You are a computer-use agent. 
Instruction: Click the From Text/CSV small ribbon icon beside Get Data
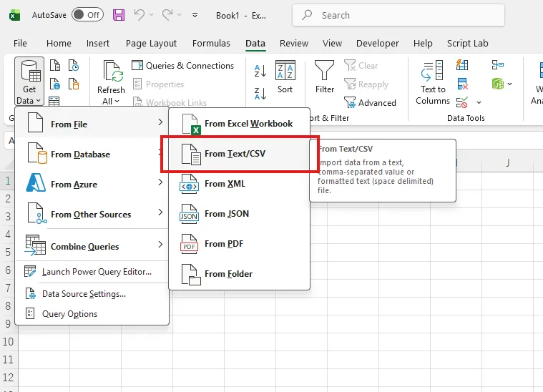[54, 65]
